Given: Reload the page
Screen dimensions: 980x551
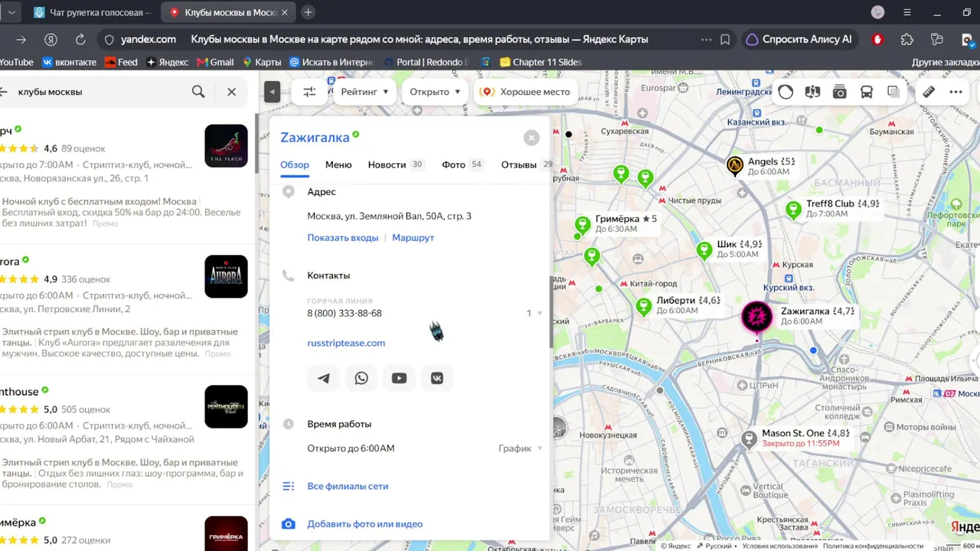Looking at the screenshot, I should 80,40.
